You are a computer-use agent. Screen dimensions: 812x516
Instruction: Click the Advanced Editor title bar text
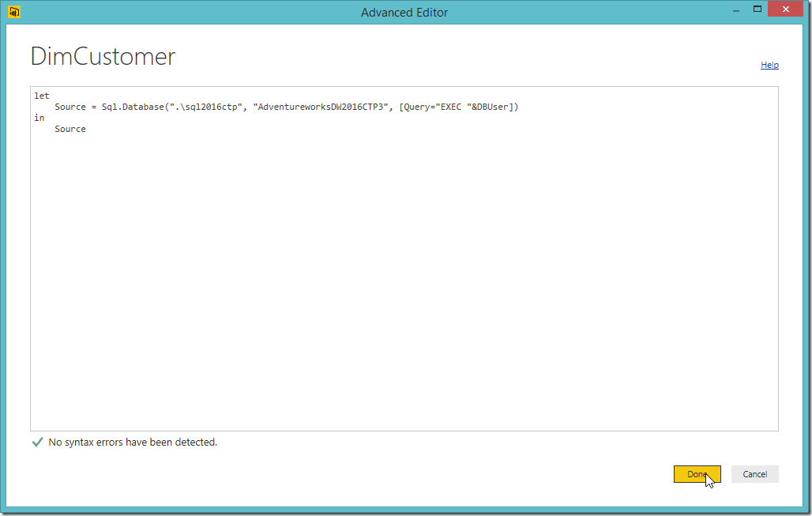pyautogui.click(x=404, y=13)
